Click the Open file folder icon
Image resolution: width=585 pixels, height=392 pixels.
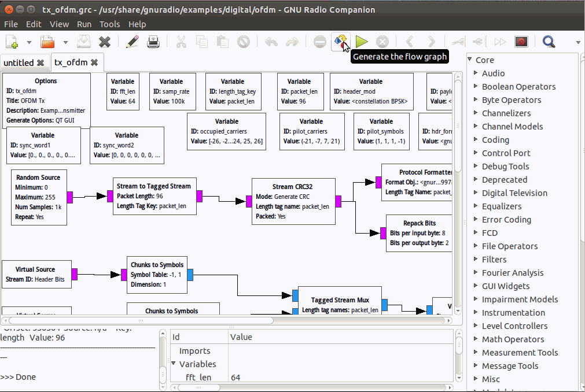[48, 42]
